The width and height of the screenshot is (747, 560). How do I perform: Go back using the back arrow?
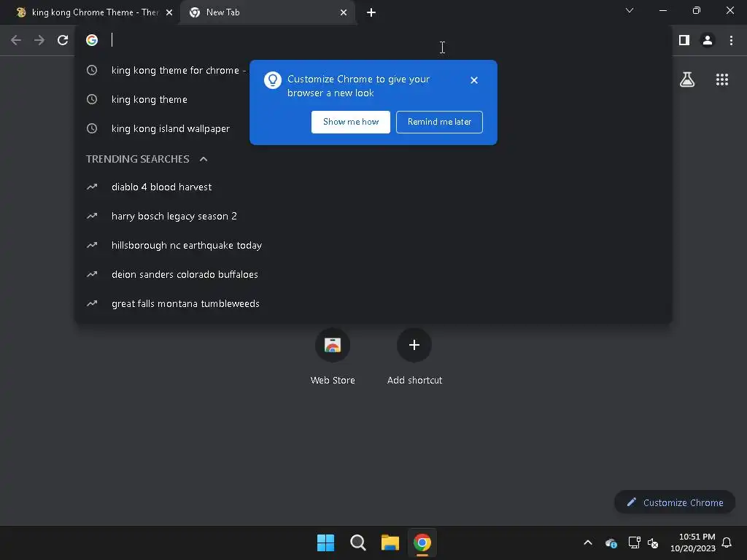(x=16, y=40)
